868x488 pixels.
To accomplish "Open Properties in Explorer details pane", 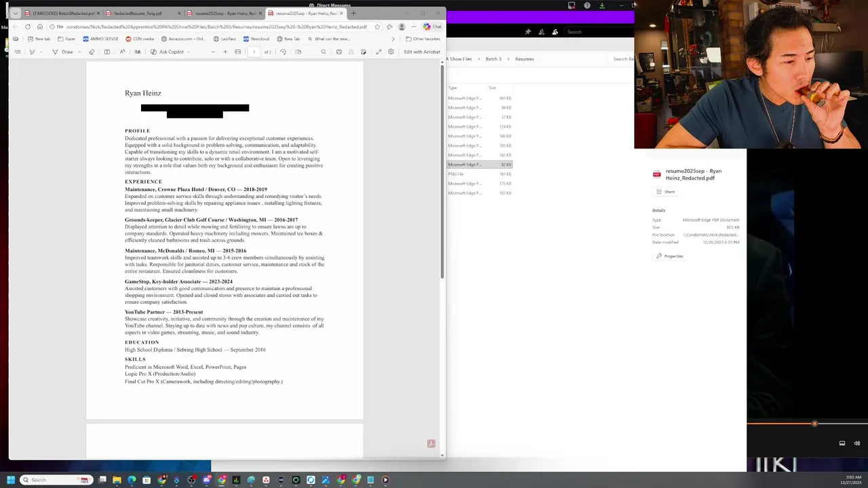I will click(670, 256).
